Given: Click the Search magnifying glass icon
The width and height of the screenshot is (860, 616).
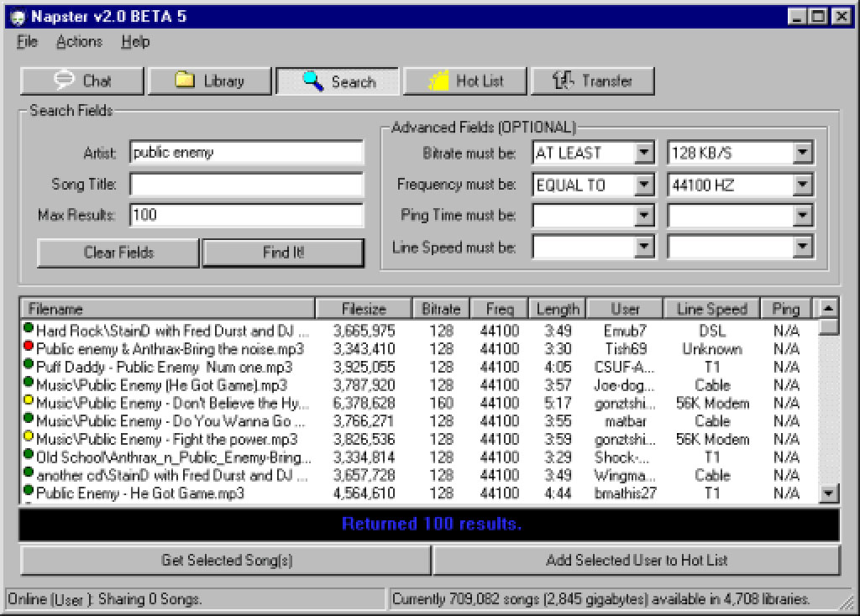Looking at the screenshot, I should point(312,81).
